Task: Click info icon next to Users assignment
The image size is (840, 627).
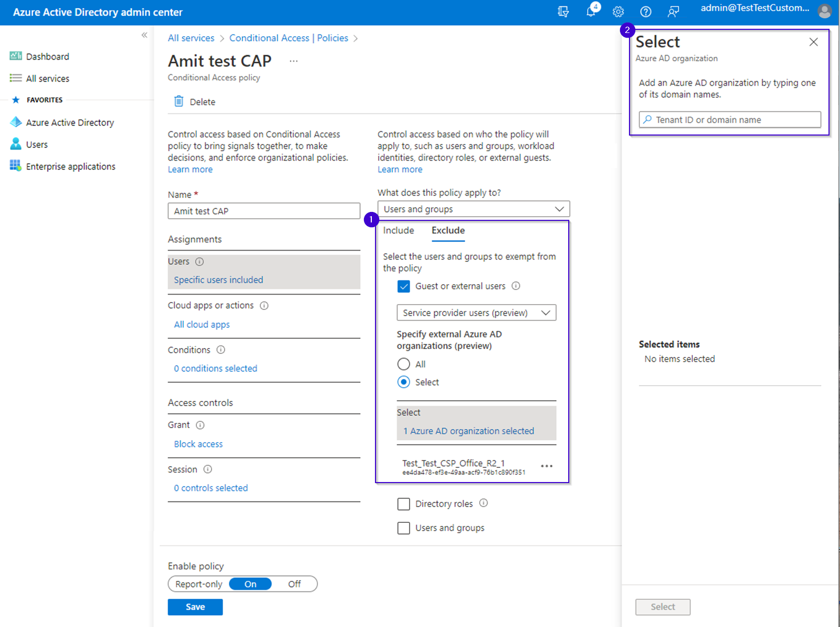Action: (x=200, y=261)
